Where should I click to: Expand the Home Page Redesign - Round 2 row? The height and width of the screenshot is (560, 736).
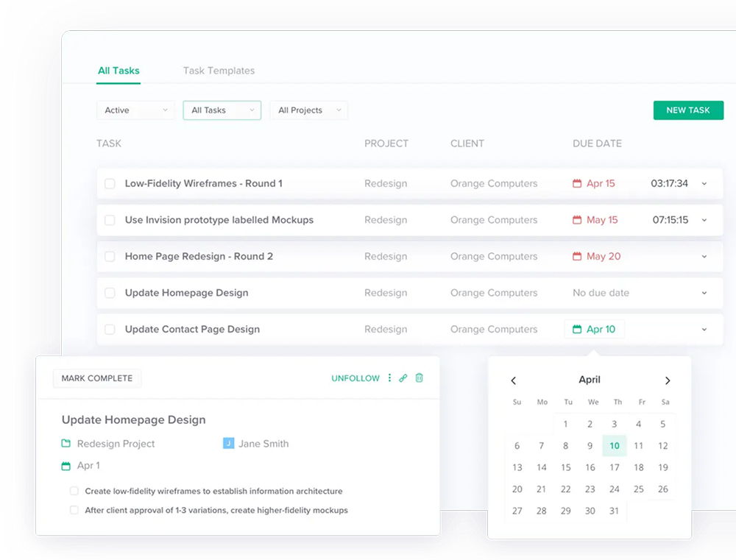[x=704, y=257]
